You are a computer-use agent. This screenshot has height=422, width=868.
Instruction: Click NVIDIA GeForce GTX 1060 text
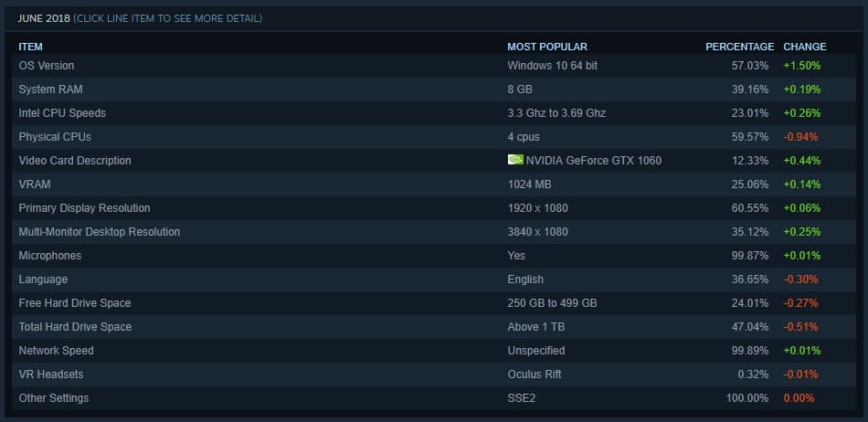tap(593, 161)
